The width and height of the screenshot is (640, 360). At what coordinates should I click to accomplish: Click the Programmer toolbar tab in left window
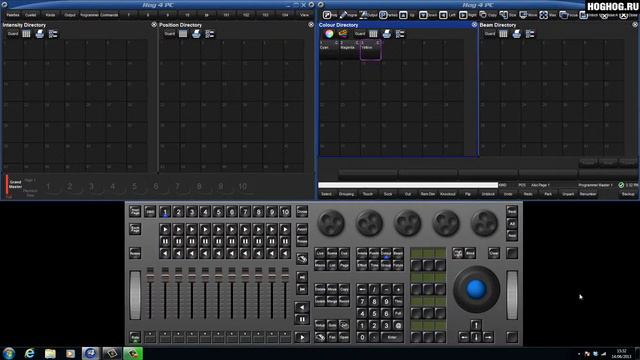(x=89, y=15)
